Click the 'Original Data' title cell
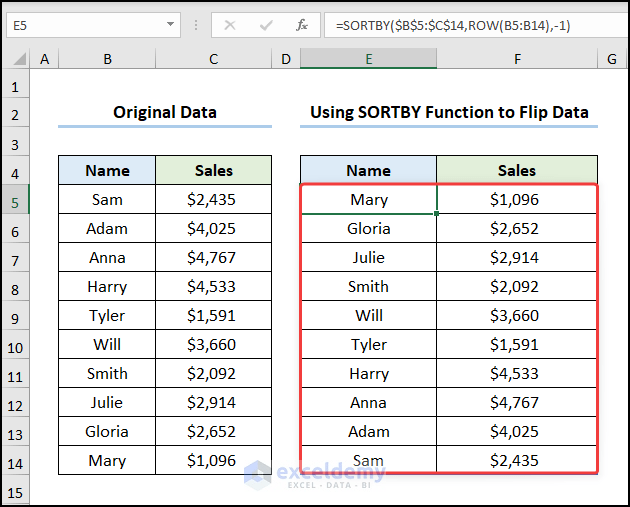The image size is (630, 507). coord(165,112)
